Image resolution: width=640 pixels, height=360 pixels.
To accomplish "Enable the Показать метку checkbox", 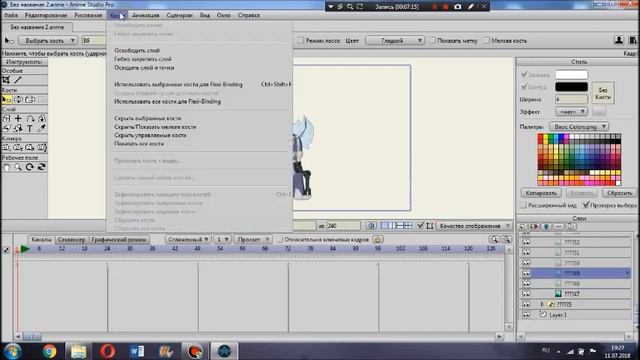I will [x=432, y=40].
